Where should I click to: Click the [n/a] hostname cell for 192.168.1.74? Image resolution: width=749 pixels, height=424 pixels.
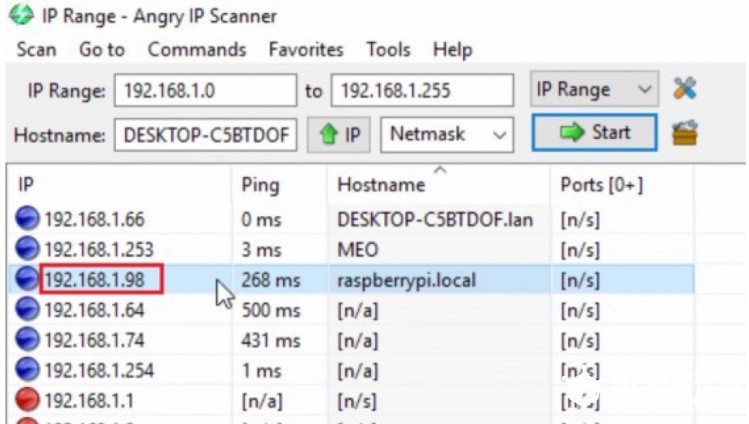click(358, 341)
